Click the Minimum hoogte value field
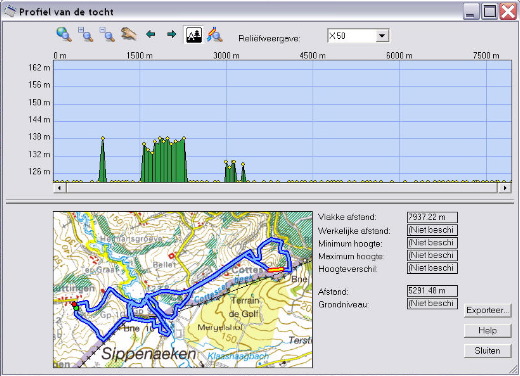The height and width of the screenshot is (376, 520). pyautogui.click(x=432, y=243)
